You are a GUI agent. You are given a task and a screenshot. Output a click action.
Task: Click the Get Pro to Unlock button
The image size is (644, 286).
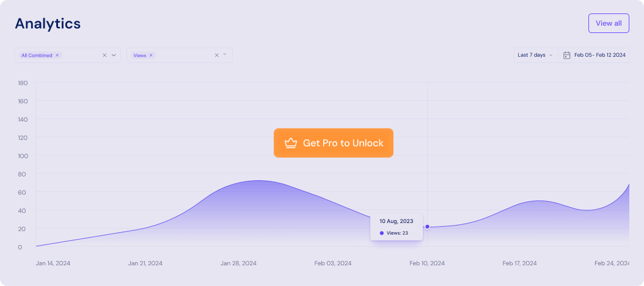[334, 143]
